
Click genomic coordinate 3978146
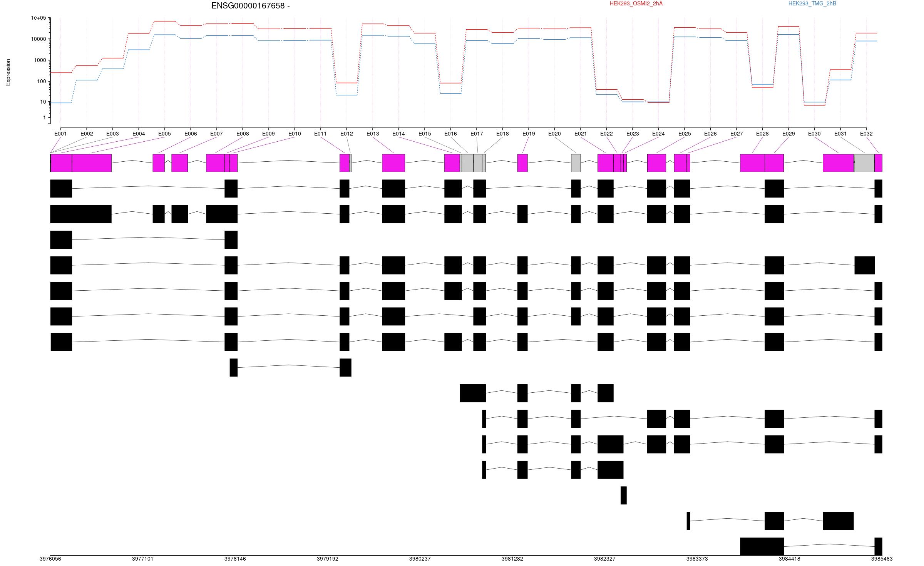[x=235, y=559]
